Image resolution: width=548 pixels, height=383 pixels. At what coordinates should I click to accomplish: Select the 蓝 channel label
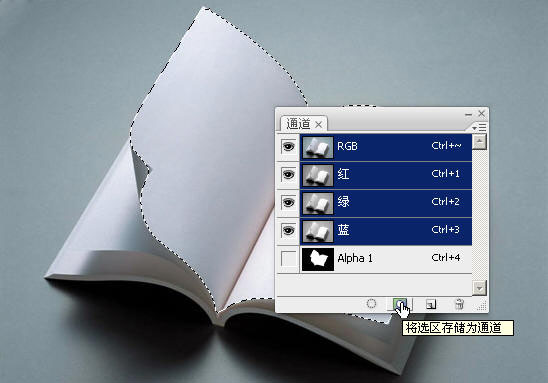[x=343, y=230]
